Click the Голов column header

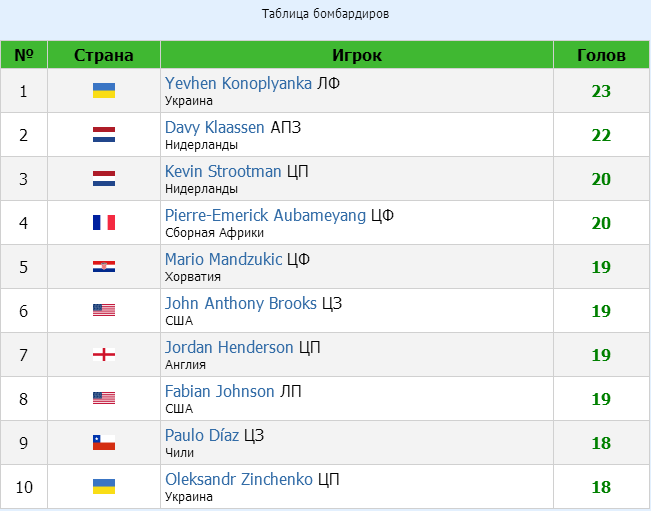point(601,55)
